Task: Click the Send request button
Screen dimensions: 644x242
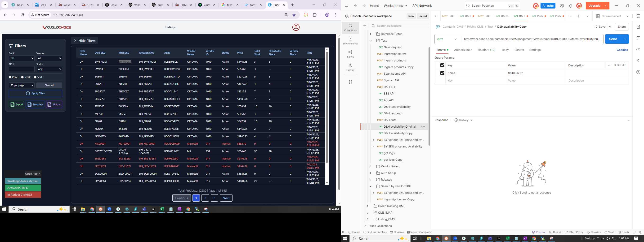Action: (613, 39)
